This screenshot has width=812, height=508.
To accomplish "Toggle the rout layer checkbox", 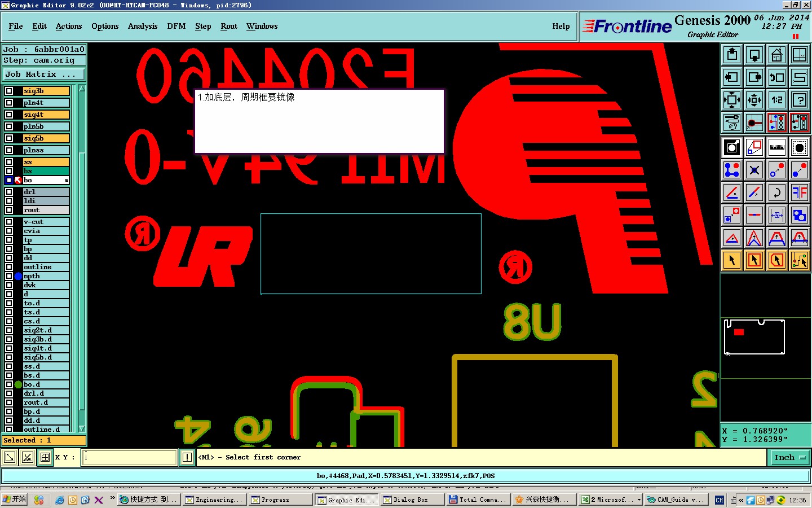I will (x=9, y=210).
